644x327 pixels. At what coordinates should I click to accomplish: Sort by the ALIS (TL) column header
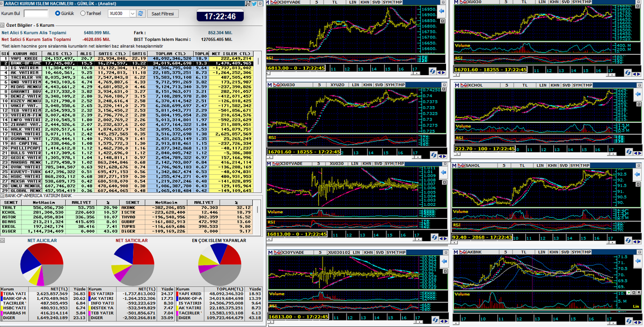(59, 54)
